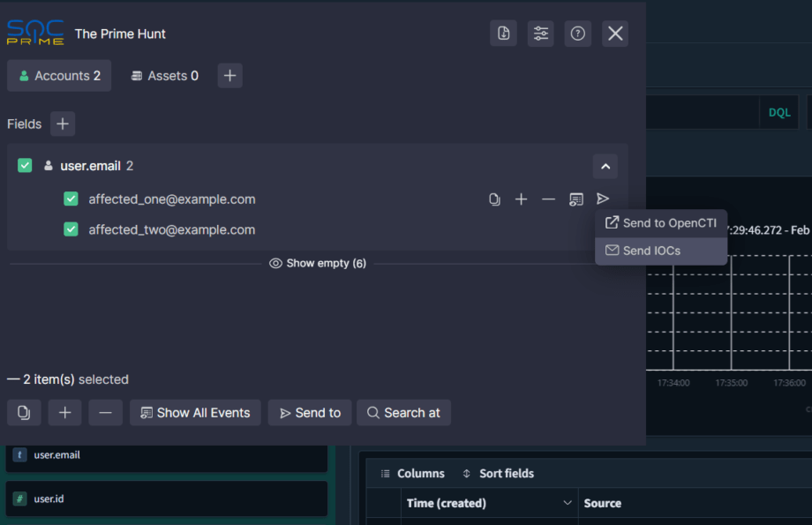
Task: Click the minus icon to exclude affected_one@example.com
Action: point(548,199)
